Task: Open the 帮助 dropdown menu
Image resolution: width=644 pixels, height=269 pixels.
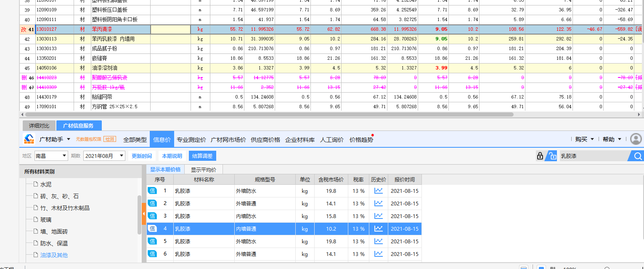Action: click(x=612, y=139)
